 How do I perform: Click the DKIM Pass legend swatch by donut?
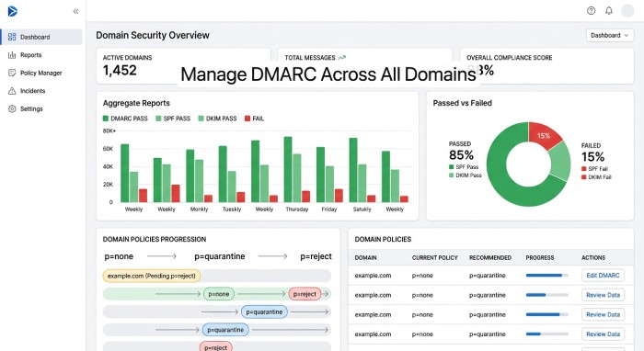click(452, 175)
